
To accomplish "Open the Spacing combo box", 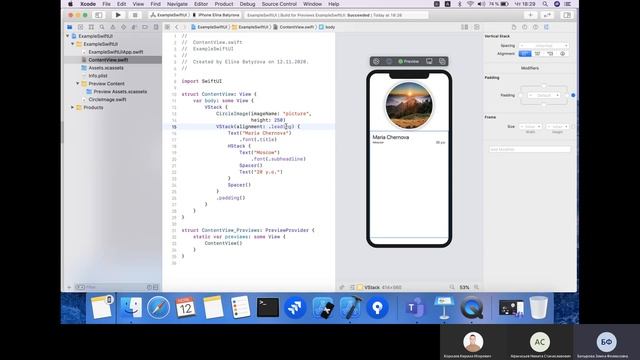I will 544,45.
